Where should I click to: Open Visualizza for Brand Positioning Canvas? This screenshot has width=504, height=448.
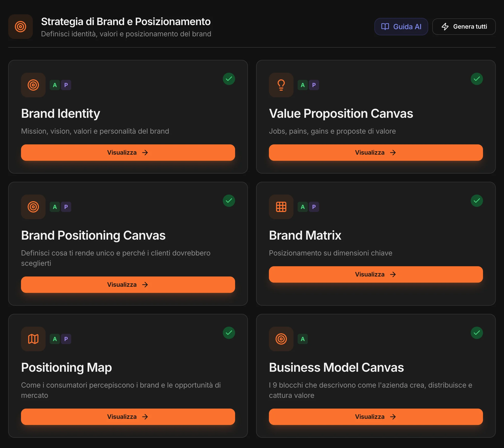coord(128,285)
